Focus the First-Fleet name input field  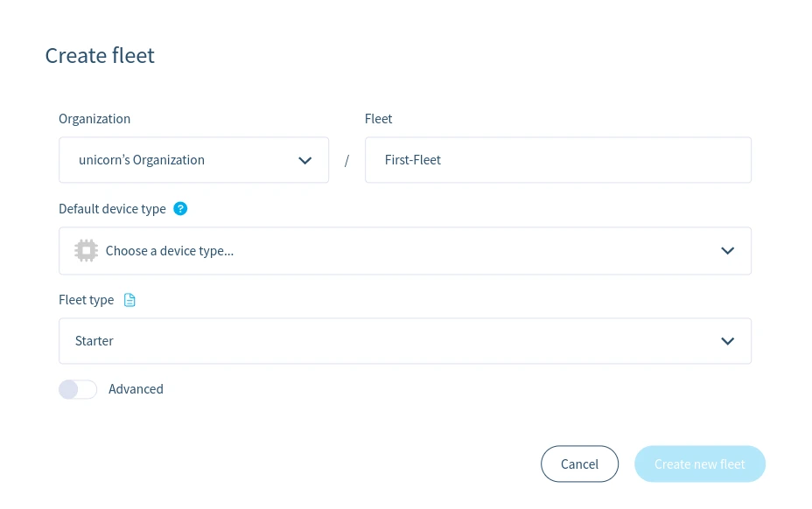pos(557,160)
